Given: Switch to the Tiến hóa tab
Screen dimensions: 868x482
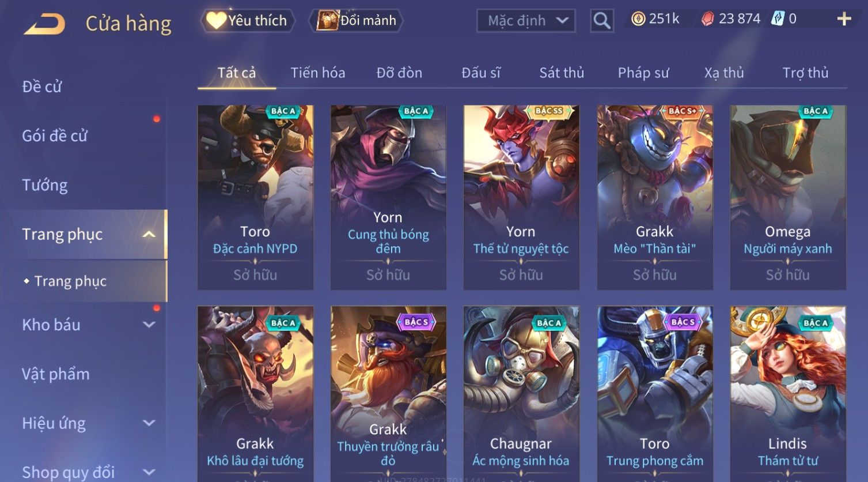Looking at the screenshot, I should point(317,73).
